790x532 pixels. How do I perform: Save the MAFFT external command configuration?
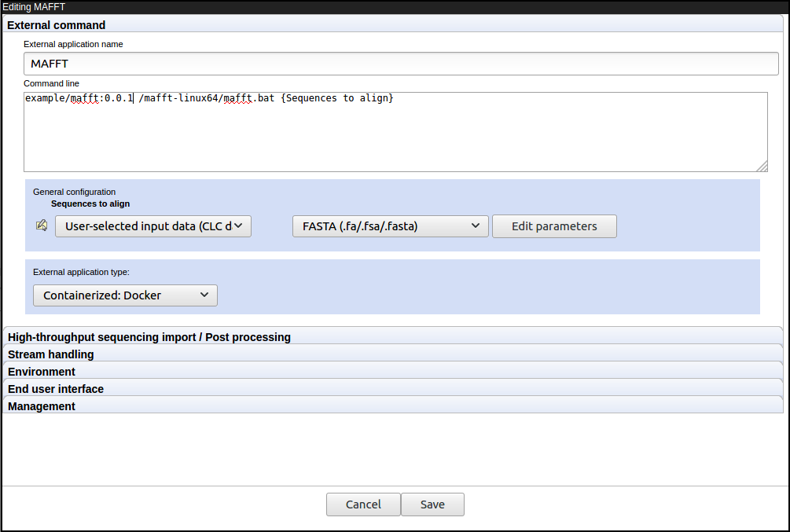[432, 504]
